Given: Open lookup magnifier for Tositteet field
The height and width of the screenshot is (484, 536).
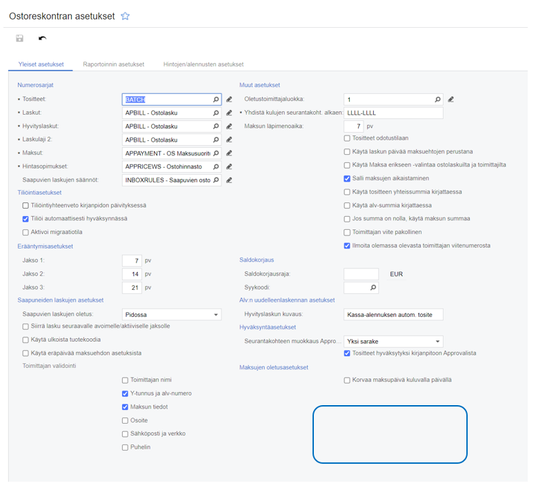Looking at the screenshot, I should pyautogui.click(x=216, y=99).
